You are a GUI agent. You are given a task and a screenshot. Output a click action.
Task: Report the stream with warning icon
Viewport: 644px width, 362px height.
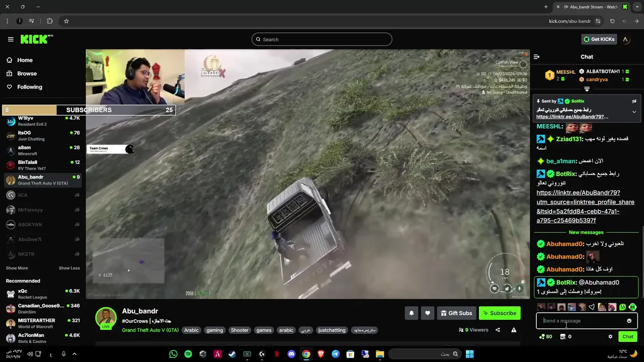tap(514, 330)
